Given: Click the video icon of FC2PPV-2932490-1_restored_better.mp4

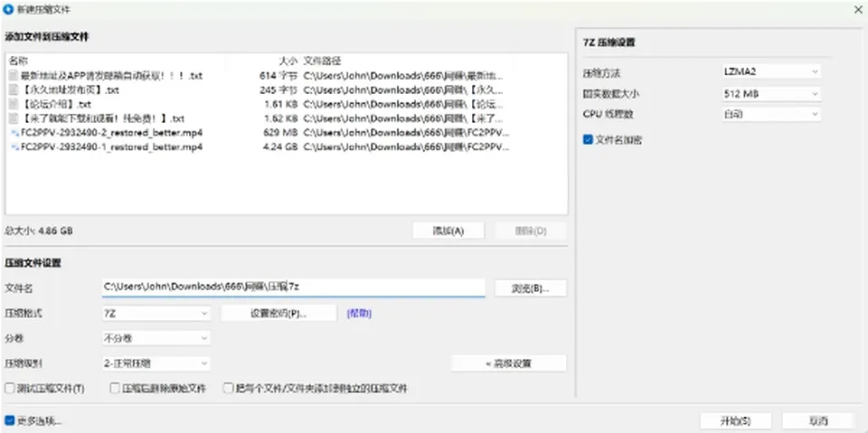Looking at the screenshot, I should pos(15,147).
